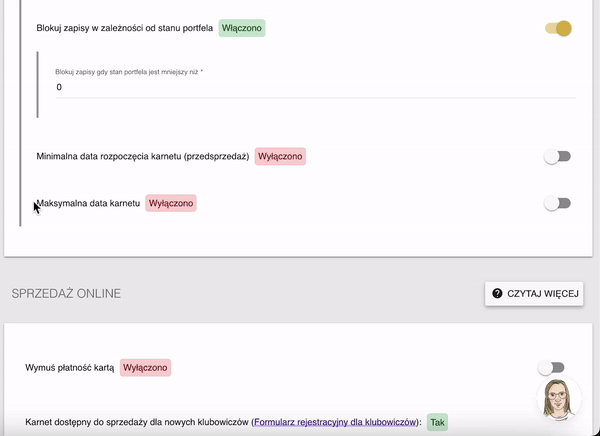This screenshot has height=436, width=600.
Task: Click the label Blokuj zapisy gdy stan portfela jest mniejszy niż
Action: (x=129, y=72)
